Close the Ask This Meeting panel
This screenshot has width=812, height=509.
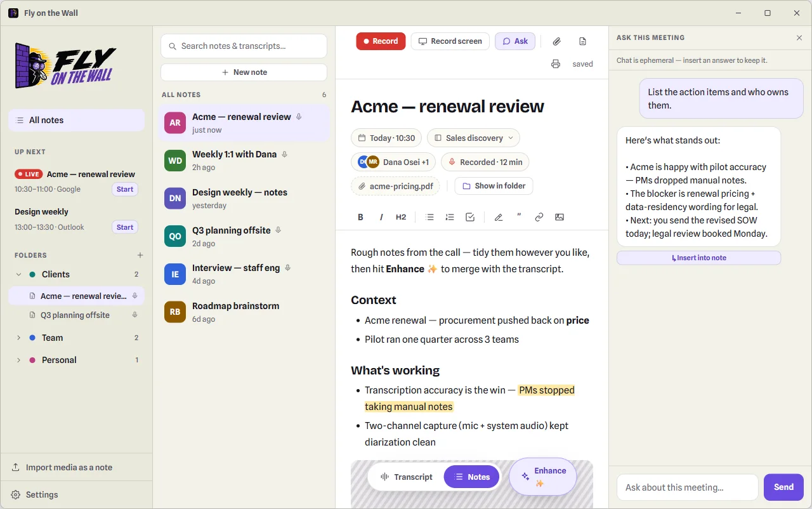coord(799,38)
